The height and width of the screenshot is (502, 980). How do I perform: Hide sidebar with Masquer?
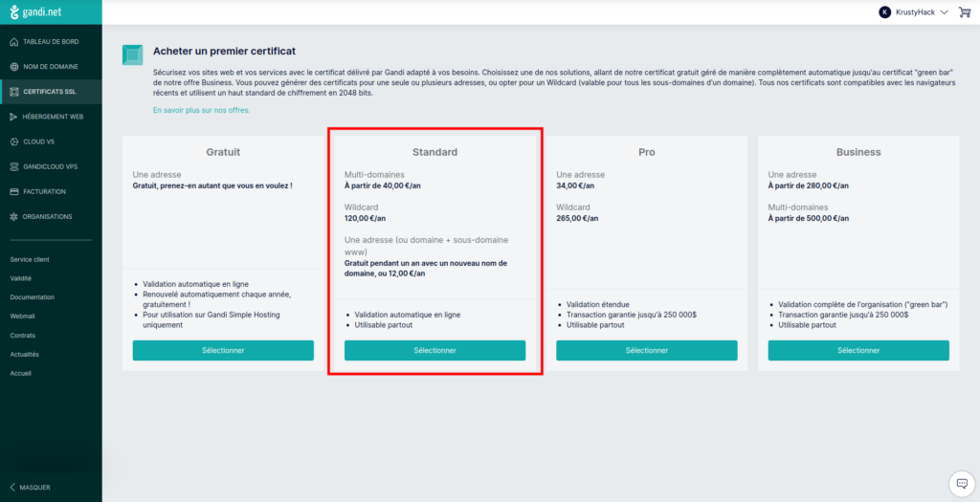point(30,487)
